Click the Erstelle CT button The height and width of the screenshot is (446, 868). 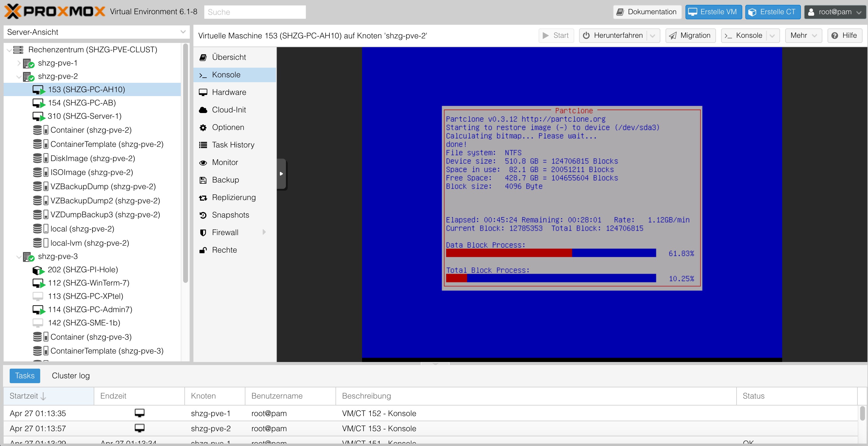pyautogui.click(x=772, y=12)
